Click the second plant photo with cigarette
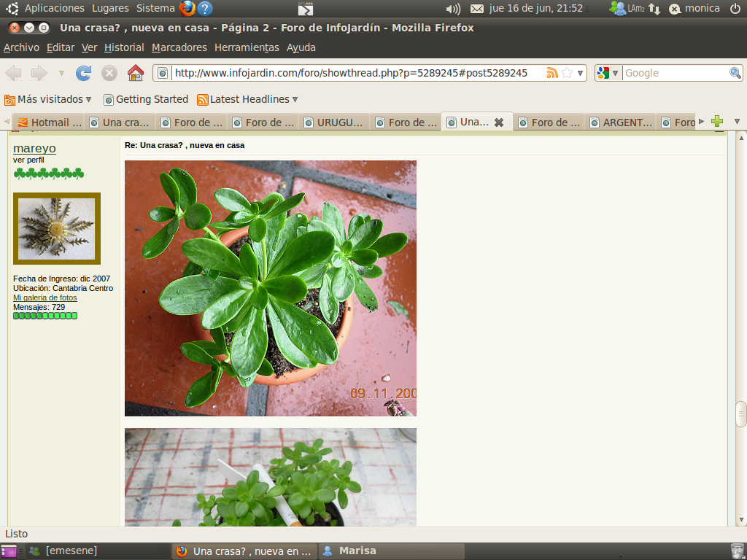Viewport: 747px width, 560px height. (271, 477)
